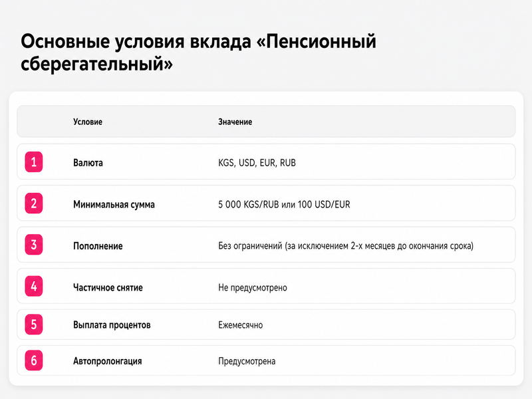Select the Минимальная сумма label

point(114,205)
